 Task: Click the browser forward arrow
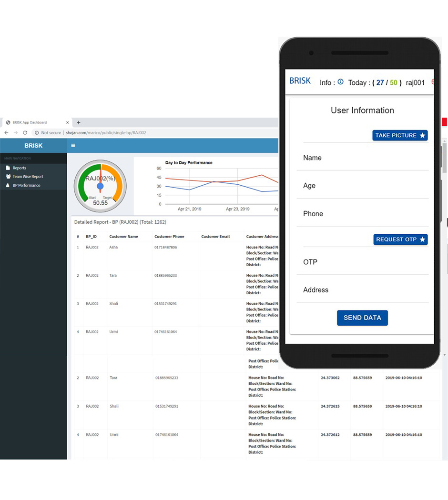pyautogui.click(x=16, y=133)
